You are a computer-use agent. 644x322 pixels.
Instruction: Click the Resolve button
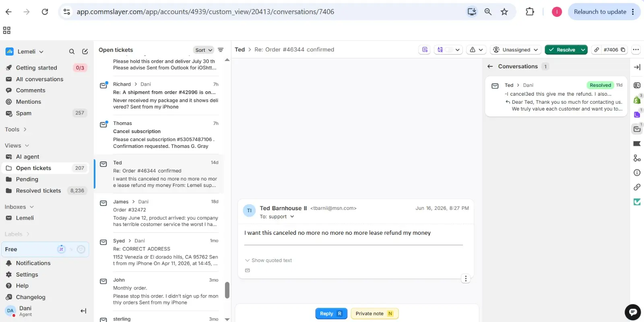coord(562,50)
